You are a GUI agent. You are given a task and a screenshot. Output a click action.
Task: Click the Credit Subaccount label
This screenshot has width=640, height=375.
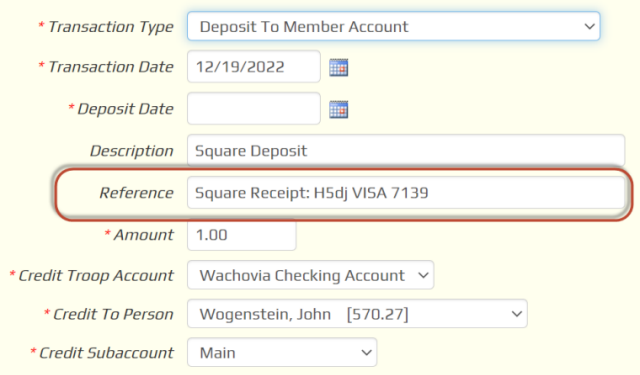coord(106,353)
